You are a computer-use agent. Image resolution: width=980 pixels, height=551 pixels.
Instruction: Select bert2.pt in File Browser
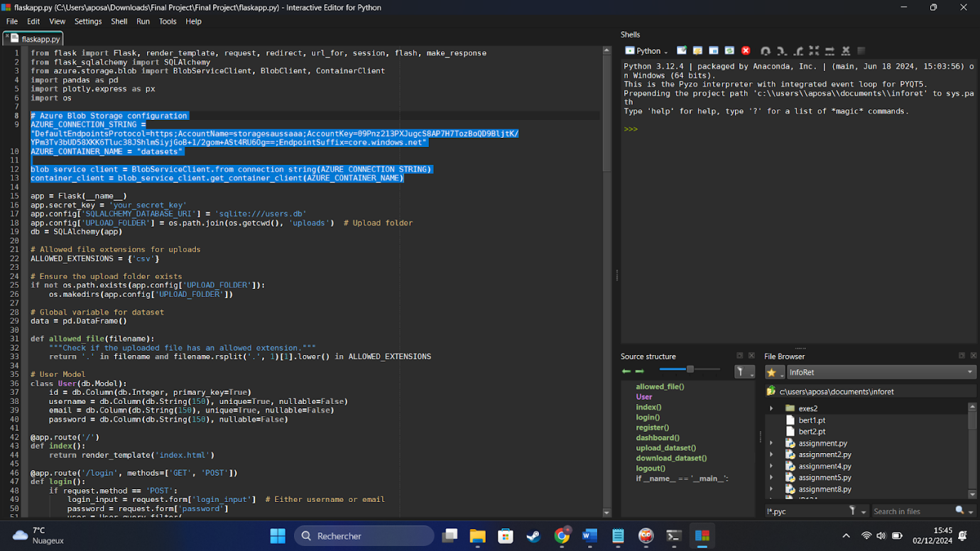point(812,432)
